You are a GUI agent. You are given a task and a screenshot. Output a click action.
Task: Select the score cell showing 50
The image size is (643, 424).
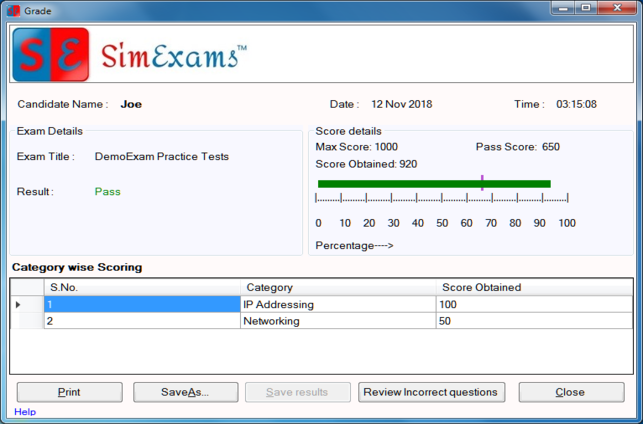point(534,321)
